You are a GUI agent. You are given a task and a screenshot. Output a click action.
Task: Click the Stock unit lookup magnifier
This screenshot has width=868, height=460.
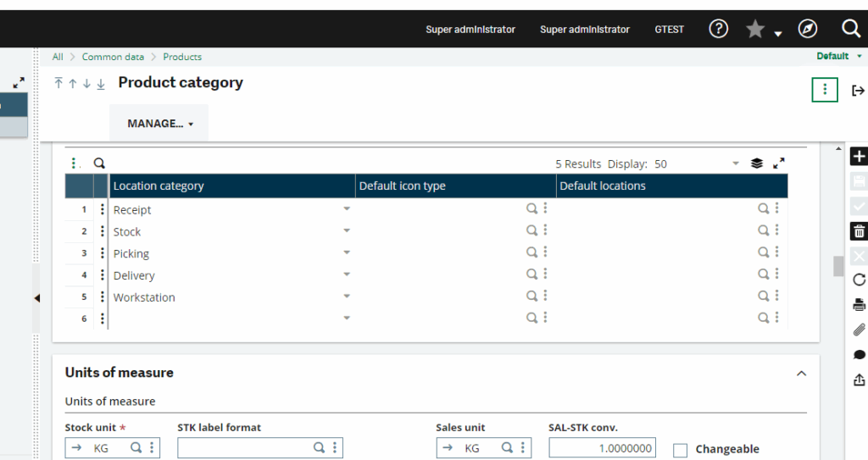click(136, 448)
